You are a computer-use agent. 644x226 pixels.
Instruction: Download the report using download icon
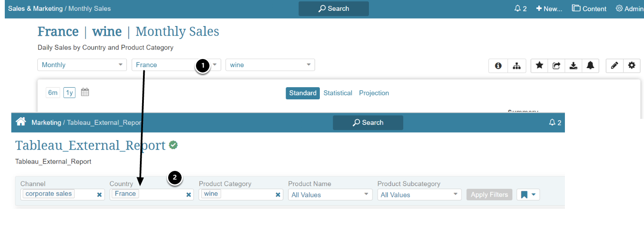pos(573,66)
